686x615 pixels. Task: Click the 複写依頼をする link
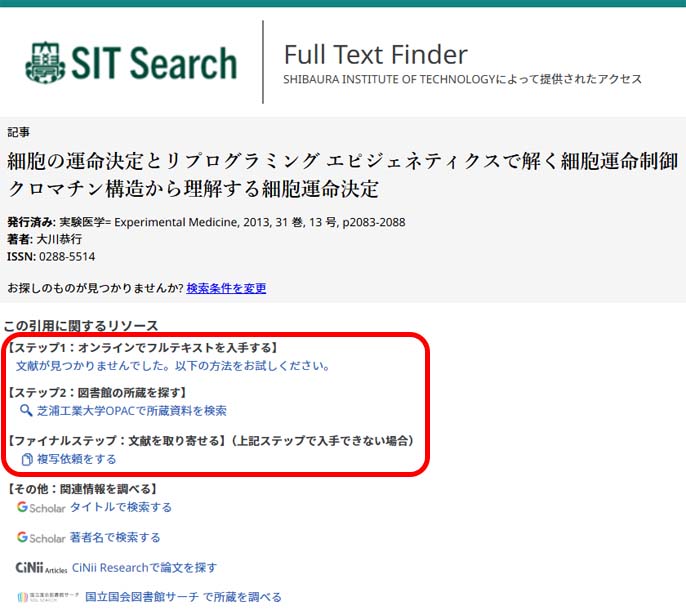click(x=77, y=459)
